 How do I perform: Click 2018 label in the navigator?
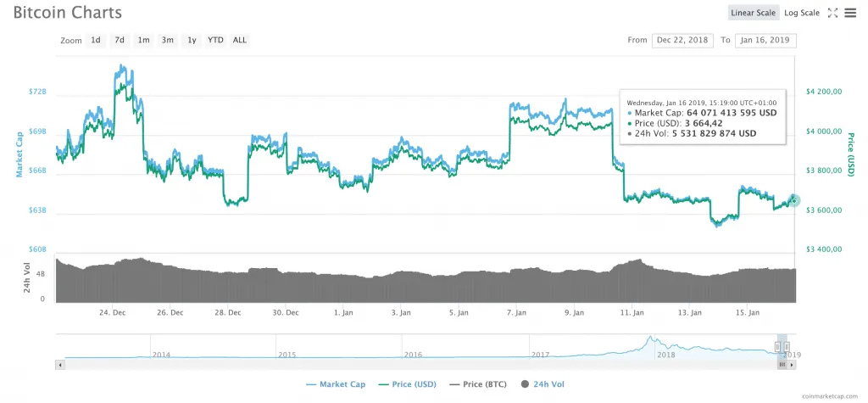666,355
